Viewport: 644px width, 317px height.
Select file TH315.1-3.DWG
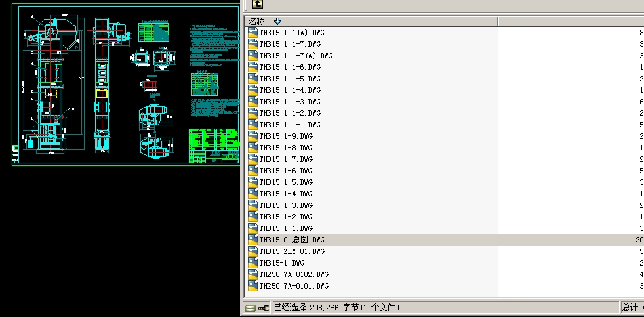[286, 205]
